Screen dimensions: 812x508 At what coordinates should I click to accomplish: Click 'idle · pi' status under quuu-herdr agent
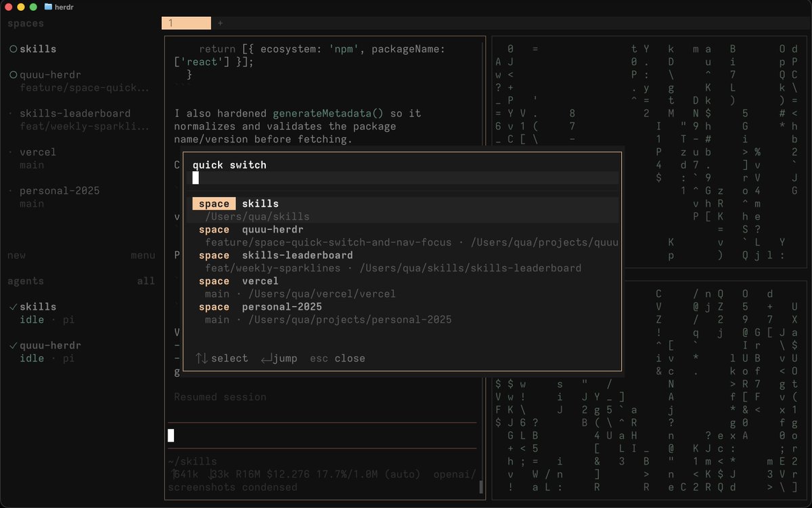pyautogui.click(x=47, y=358)
